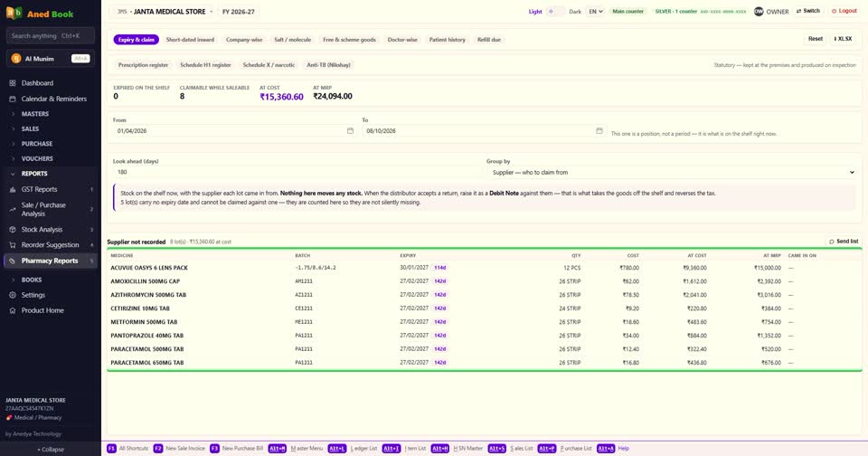The width and height of the screenshot is (868, 456).
Task: Click the F2 New Sale Invoice badge
Action: [157, 448]
